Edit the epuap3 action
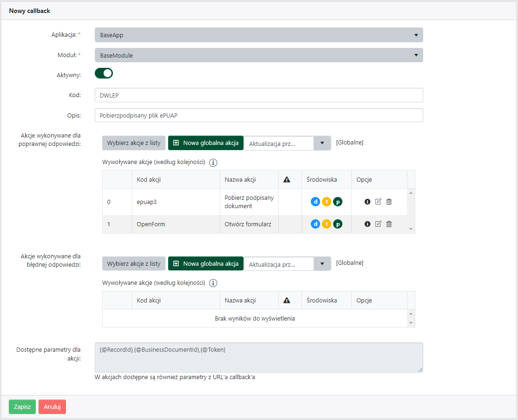Image resolution: width=518 pixels, height=420 pixels. point(378,202)
